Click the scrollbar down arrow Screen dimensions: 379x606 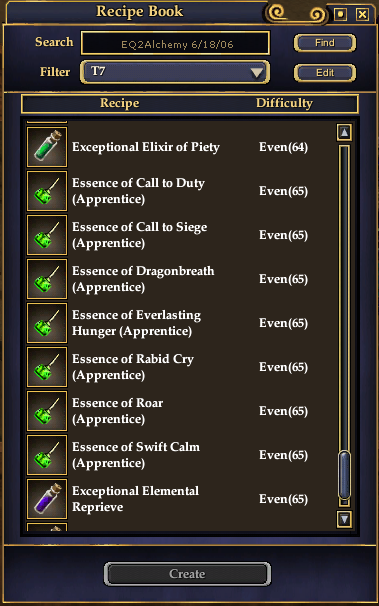tap(344, 519)
